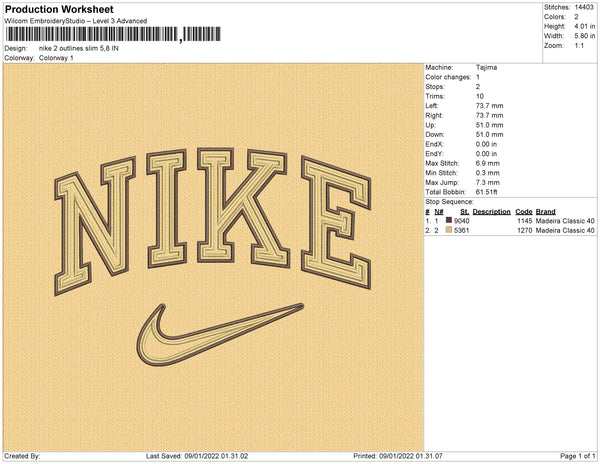Click the NIKE lettering in the design preview

pos(213,221)
